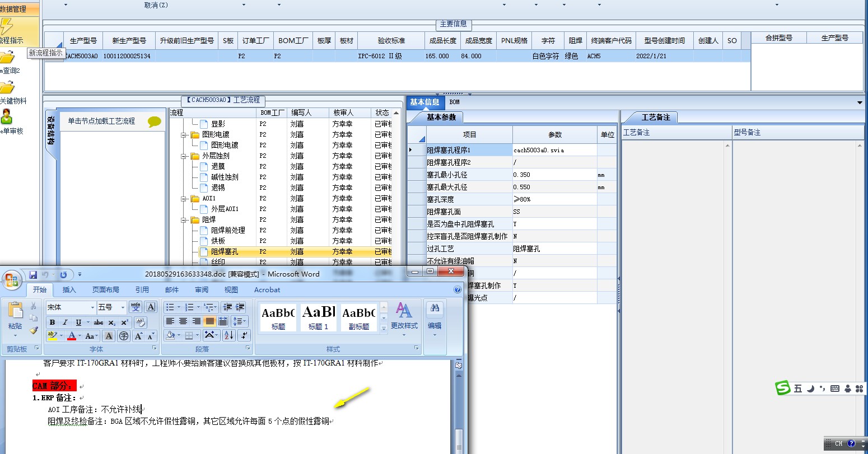Toggle show paragraph marks icon
This screenshot has height=454, width=868.
[x=244, y=335]
